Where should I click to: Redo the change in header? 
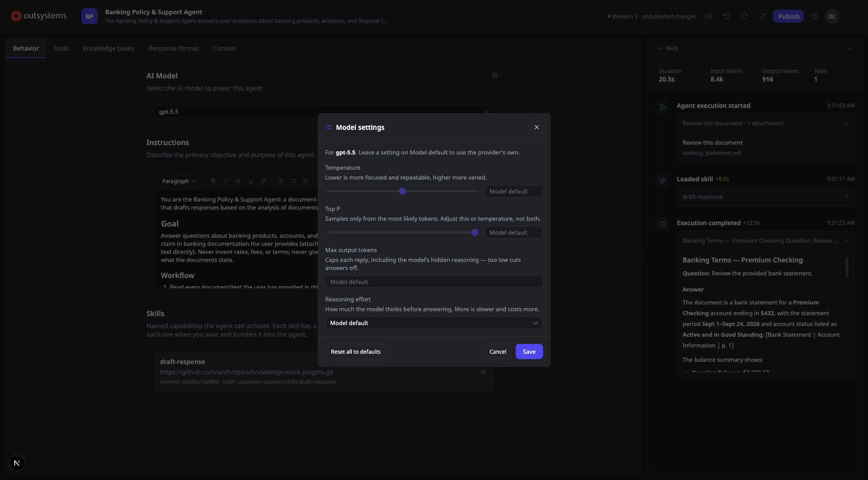[744, 16]
